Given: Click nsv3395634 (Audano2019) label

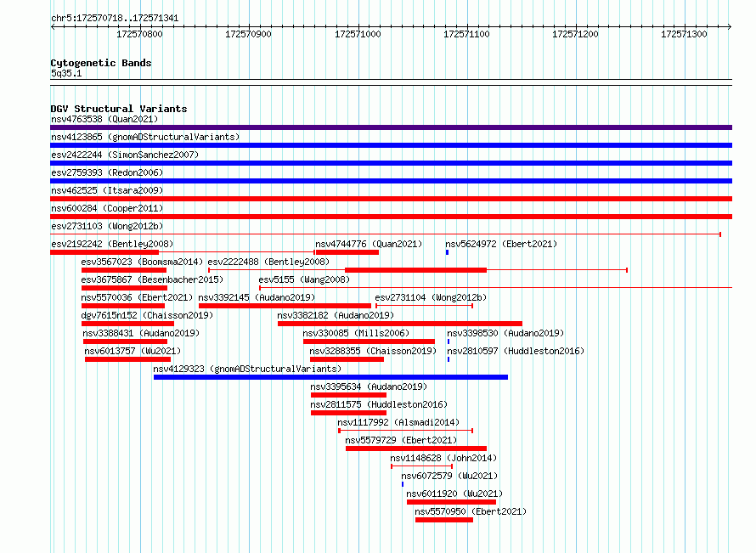Looking at the screenshot, I should tap(369, 387).
